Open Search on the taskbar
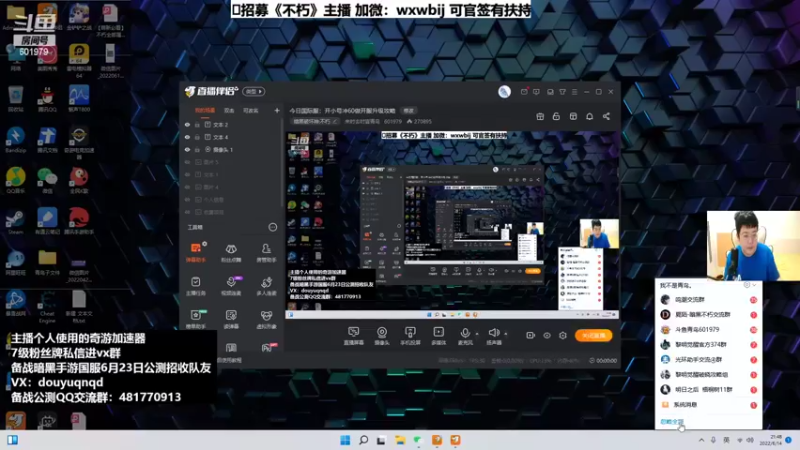The image size is (800, 450). pyautogui.click(x=363, y=440)
